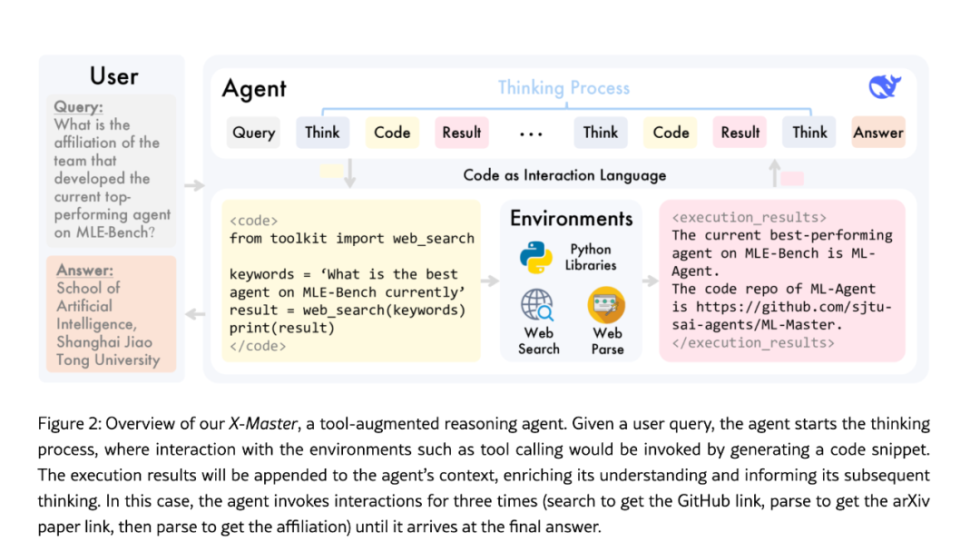Click the ellipsis between Result and Think
The image size is (980, 552).
click(x=531, y=134)
